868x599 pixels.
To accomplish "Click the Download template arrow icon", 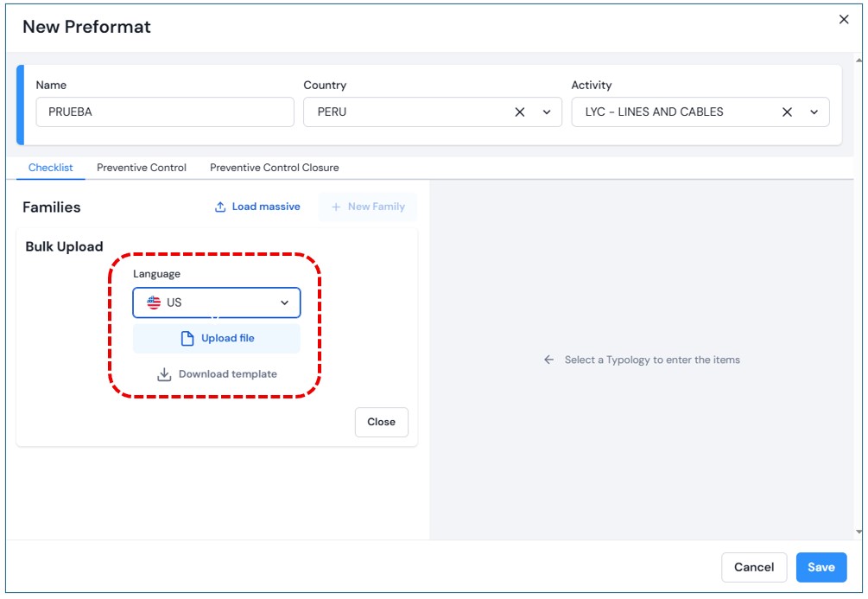I will 164,375.
